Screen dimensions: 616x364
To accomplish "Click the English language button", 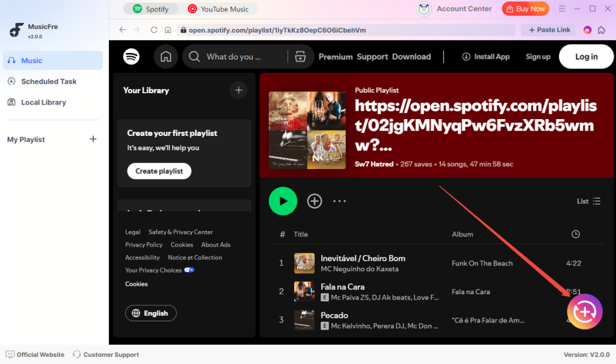I will (151, 313).
